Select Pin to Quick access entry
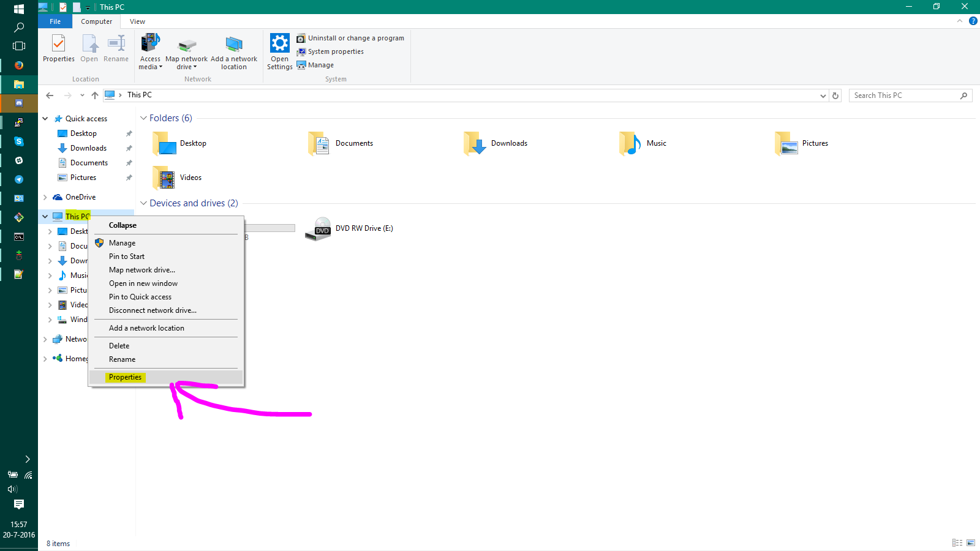 166,297
